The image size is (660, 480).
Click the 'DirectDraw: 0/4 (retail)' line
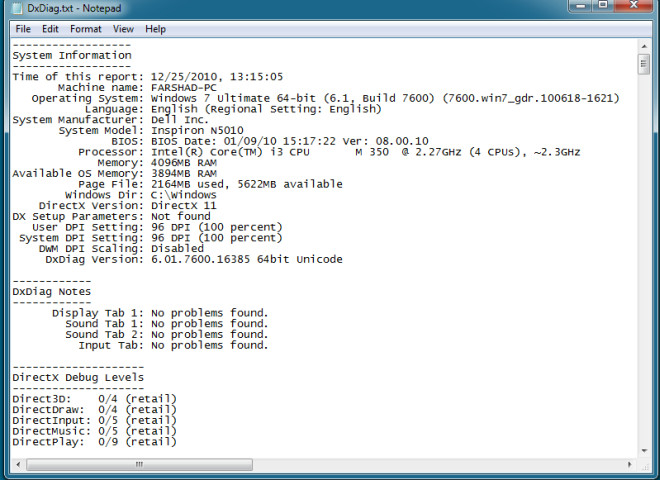[94, 410]
